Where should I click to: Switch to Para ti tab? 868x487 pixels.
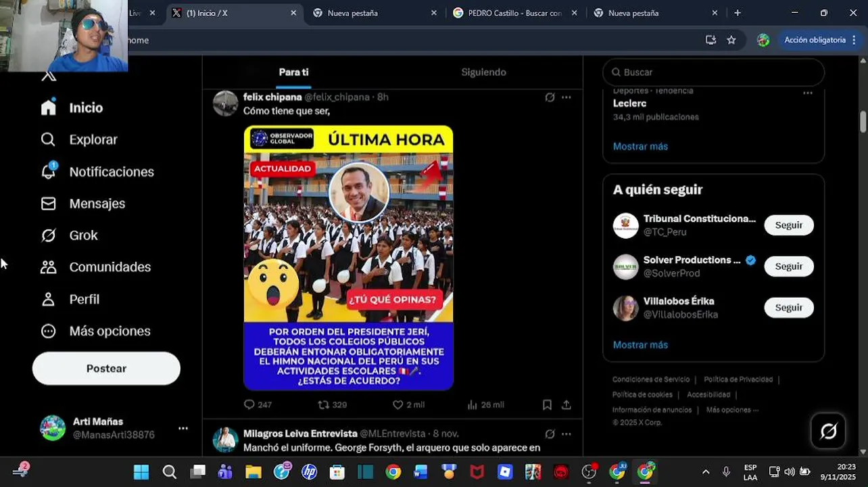pos(293,72)
